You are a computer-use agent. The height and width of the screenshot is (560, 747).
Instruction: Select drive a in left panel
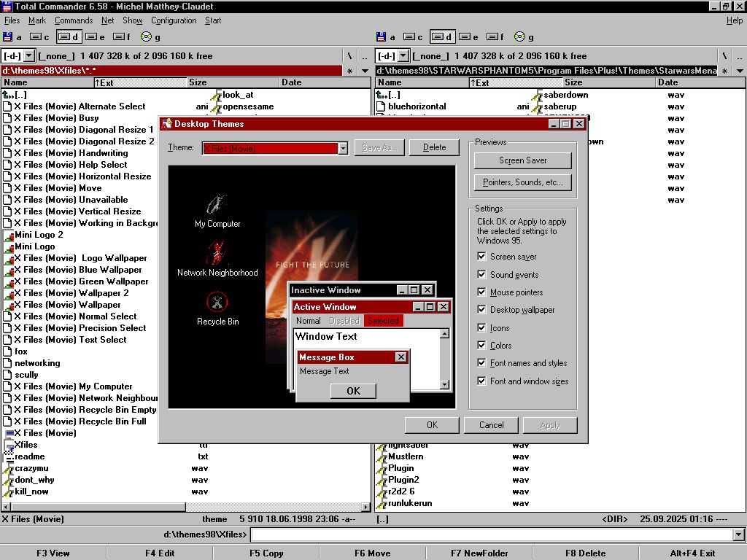[12, 36]
